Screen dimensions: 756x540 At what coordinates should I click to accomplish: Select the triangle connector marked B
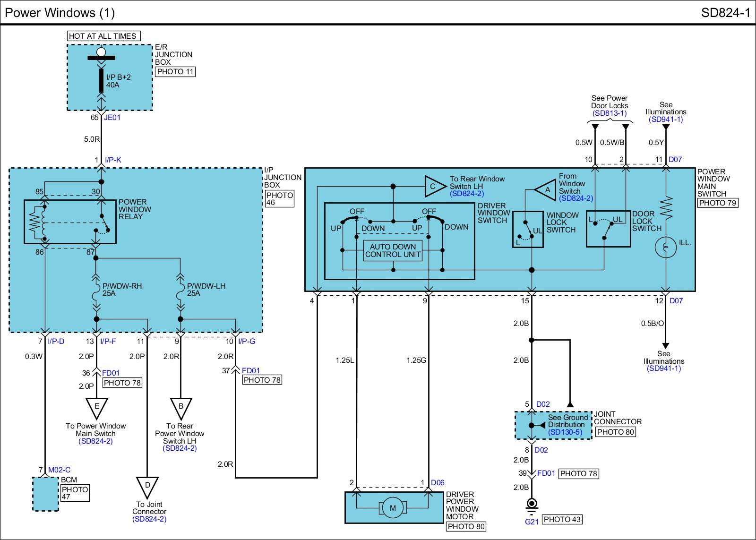[180, 407]
